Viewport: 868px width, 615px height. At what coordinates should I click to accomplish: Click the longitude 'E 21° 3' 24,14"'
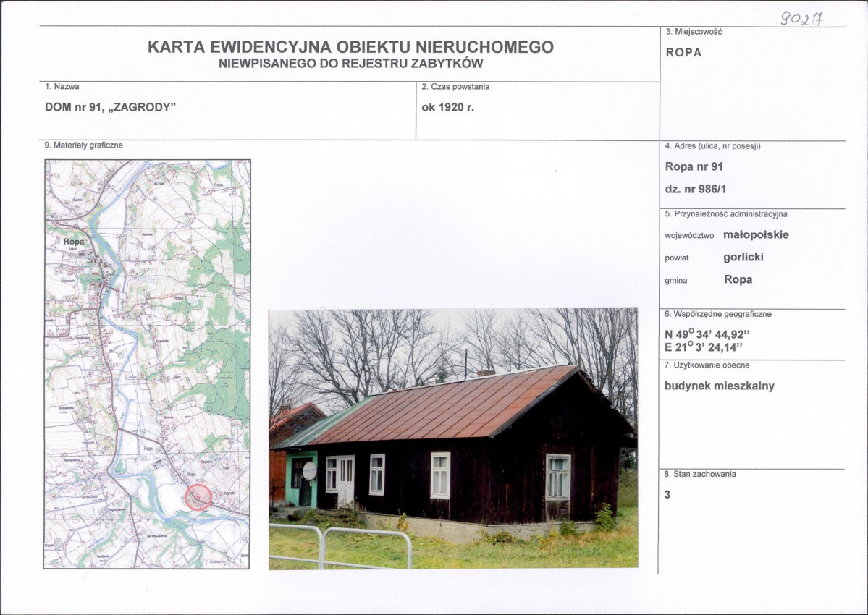704,347
